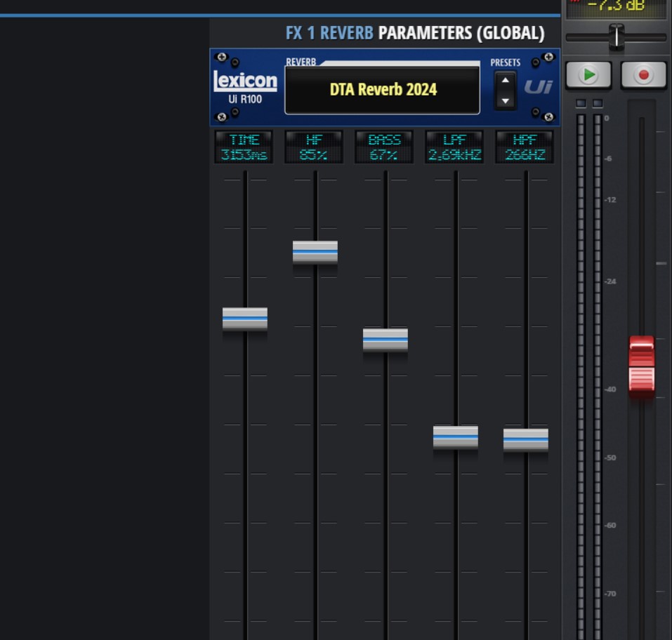Select the red master level fader
The width and height of the screenshot is (672, 640).
(641, 364)
